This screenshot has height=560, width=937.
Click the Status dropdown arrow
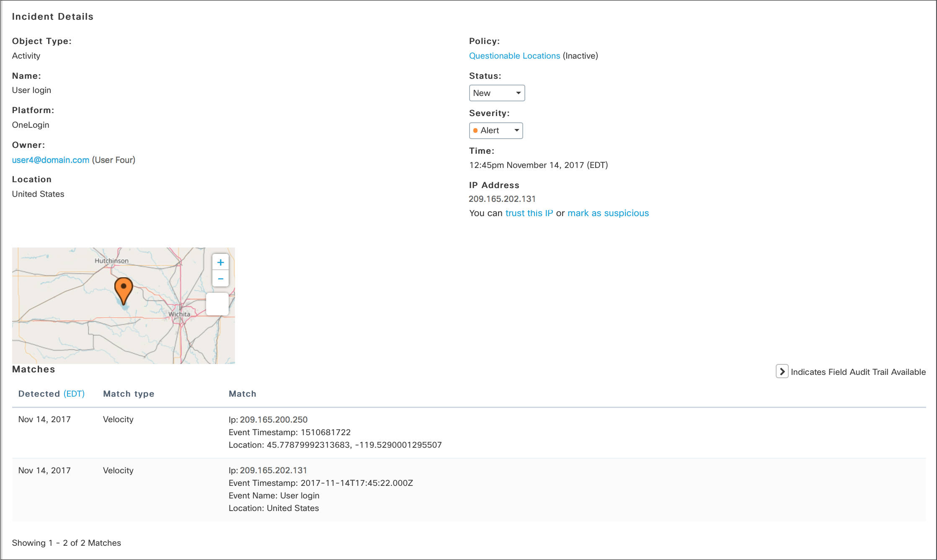[518, 93]
